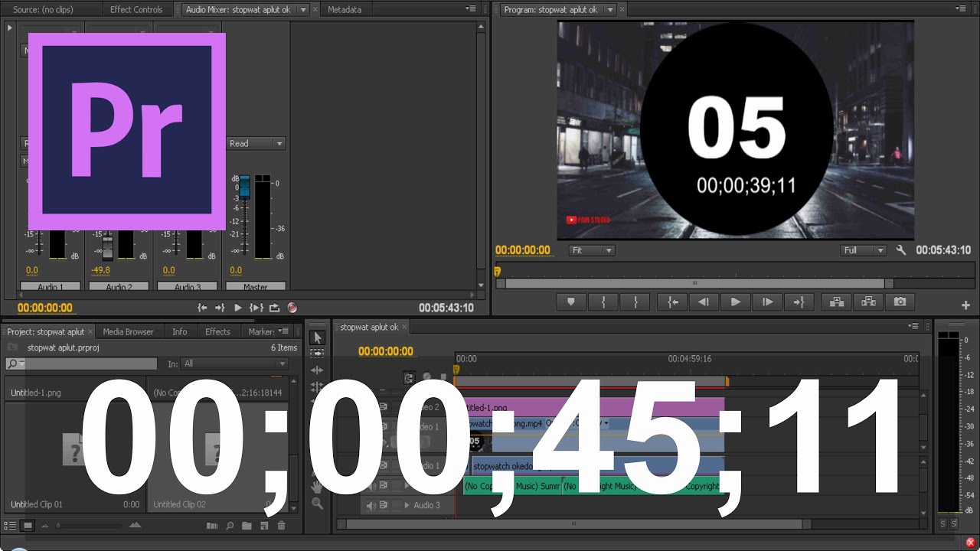This screenshot has width=980, height=551.
Task: Open the Effects tab
Action: (x=217, y=331)
